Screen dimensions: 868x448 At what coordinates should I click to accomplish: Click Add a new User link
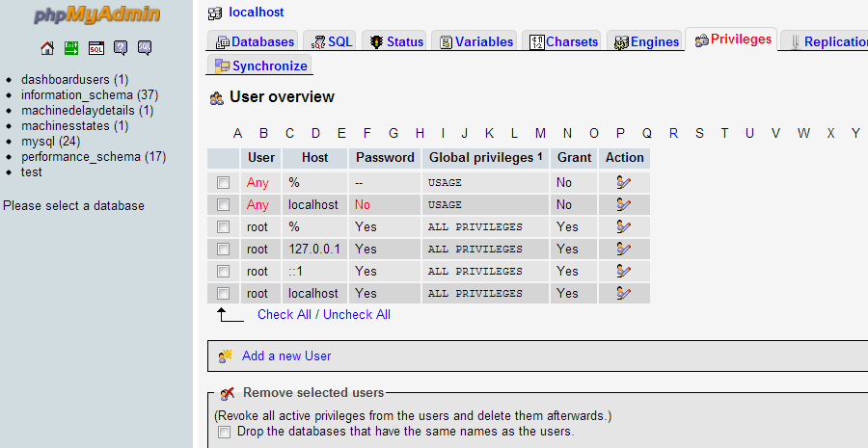pos(286,356)
